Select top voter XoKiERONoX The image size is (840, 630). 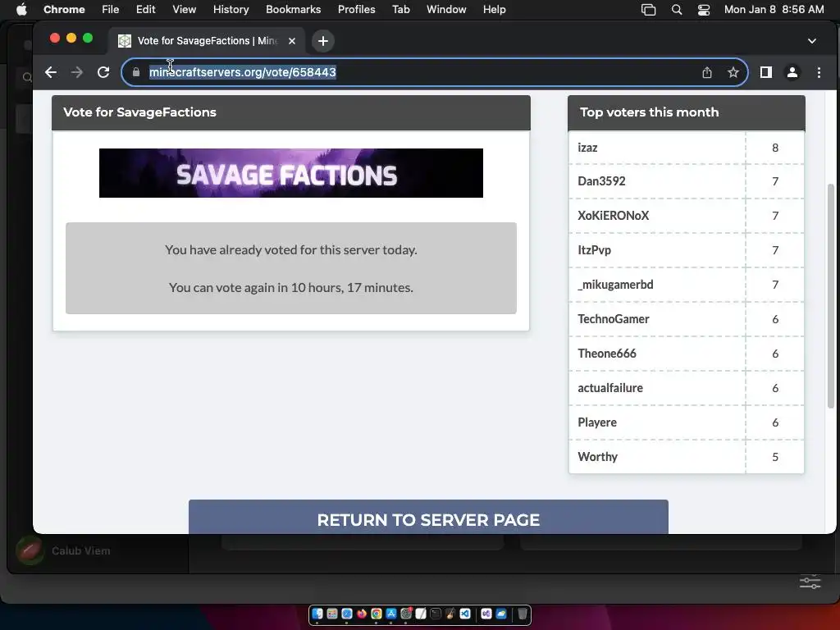tap(614, 216)
